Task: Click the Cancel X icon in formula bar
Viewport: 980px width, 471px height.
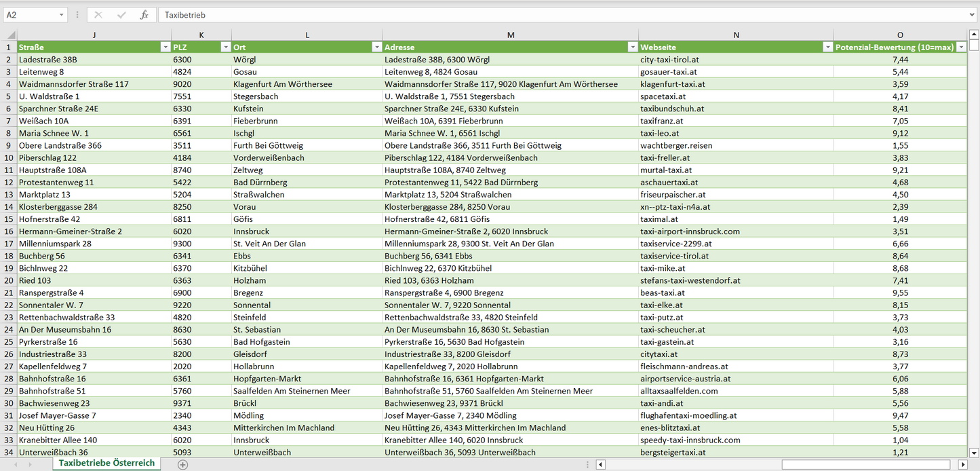Action: (98, 15)
